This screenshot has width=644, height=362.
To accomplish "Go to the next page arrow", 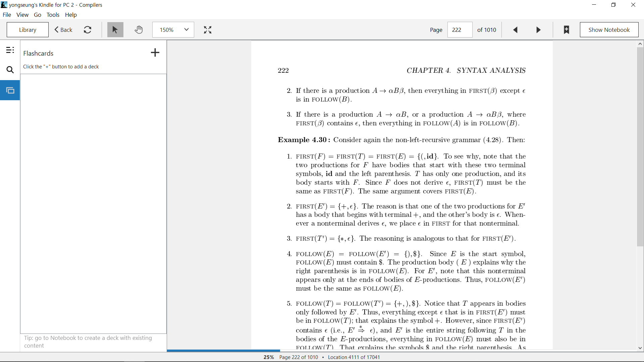I will tap(538, 30).
